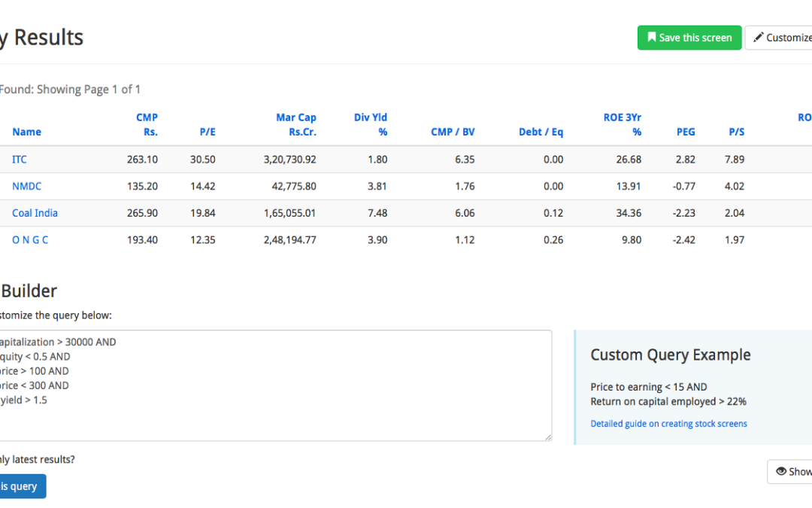Sort by the CMP Rs. column header

pos(147,124)
